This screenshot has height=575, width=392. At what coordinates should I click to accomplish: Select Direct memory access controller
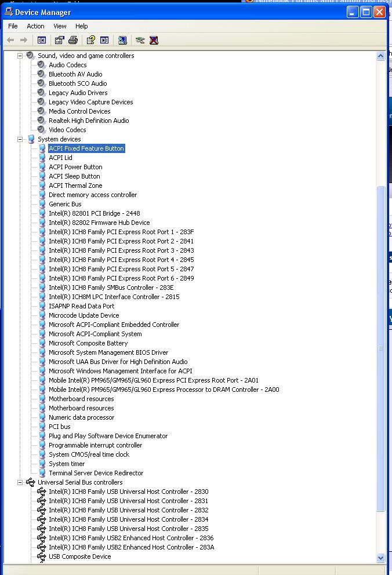[93, 195]
